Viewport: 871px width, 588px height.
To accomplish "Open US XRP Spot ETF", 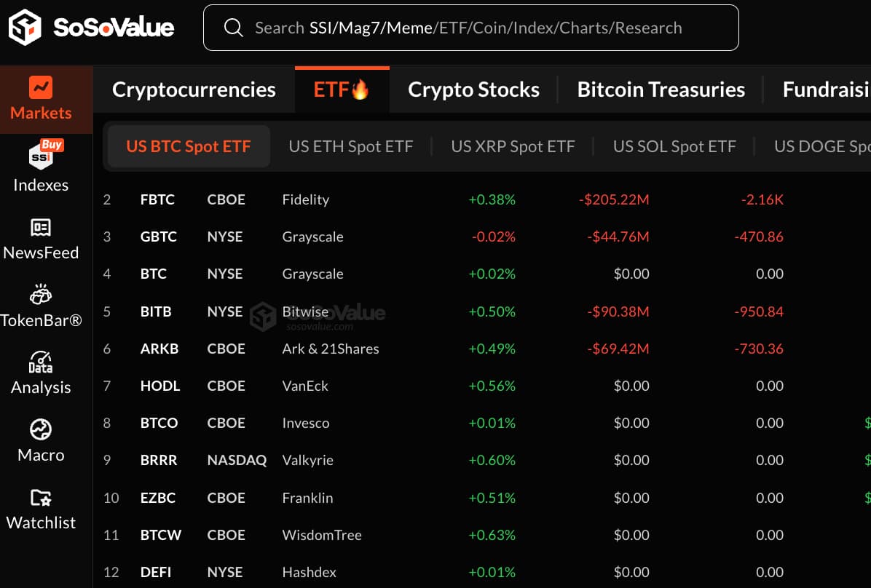I will click(x=513, y=146).
